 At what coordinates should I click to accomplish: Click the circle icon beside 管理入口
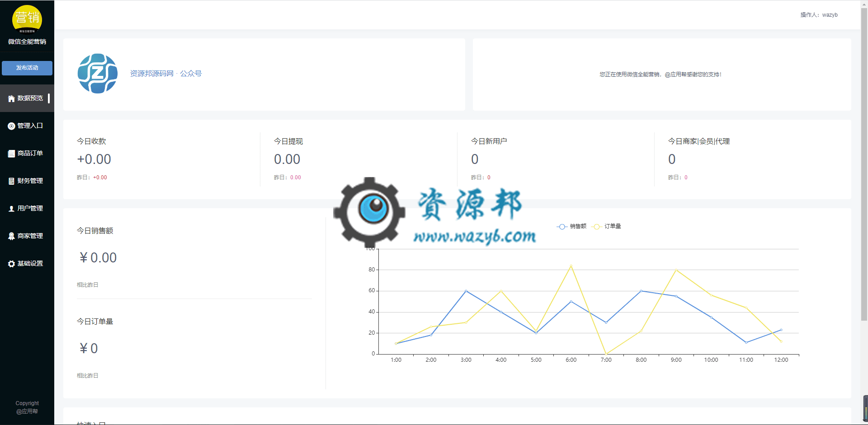click(x=11, y=126)
